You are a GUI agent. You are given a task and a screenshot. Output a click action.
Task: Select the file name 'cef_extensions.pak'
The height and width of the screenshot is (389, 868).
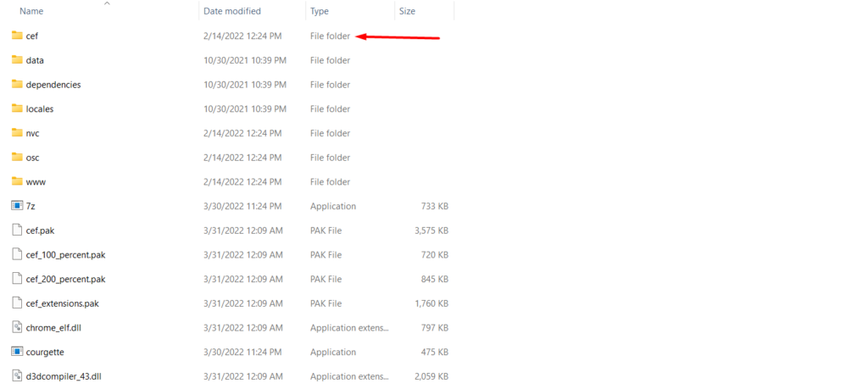[x=63, y=303]
